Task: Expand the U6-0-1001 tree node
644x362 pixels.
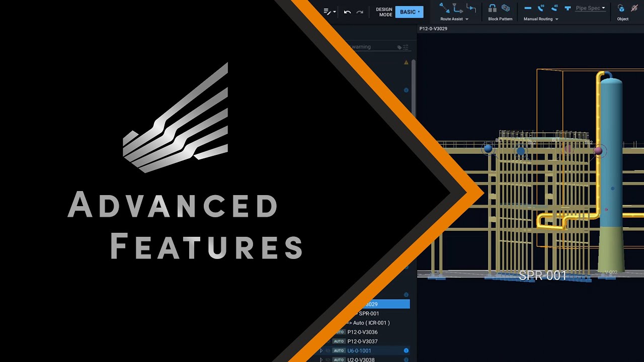Action: coord(321,351)
